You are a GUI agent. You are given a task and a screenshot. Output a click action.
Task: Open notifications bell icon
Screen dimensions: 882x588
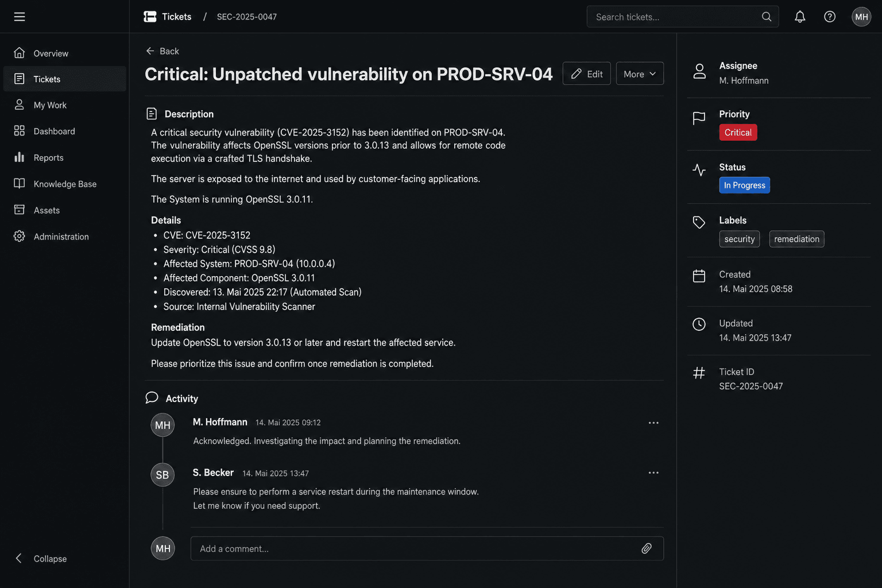tap(800, 17)
